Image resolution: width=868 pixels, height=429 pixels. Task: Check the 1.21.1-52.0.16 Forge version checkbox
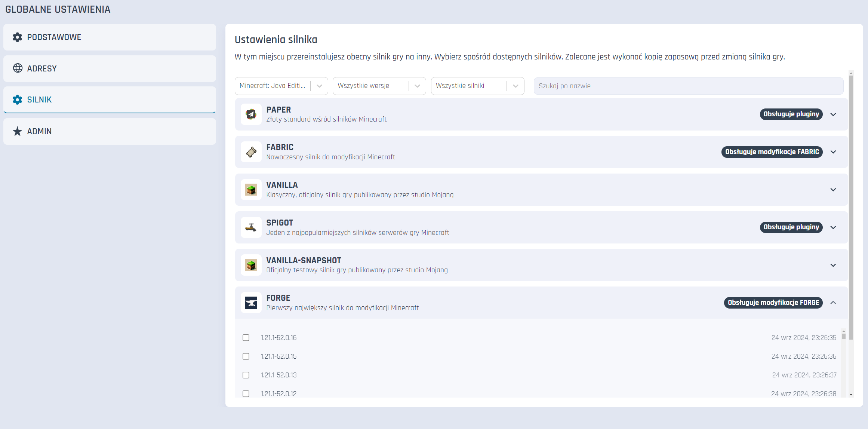246,338
